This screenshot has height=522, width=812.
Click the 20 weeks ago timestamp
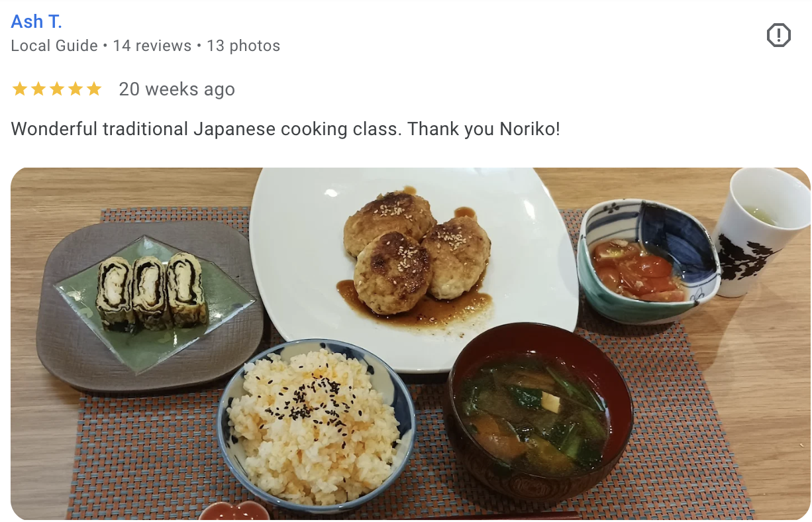coord(177,89)
